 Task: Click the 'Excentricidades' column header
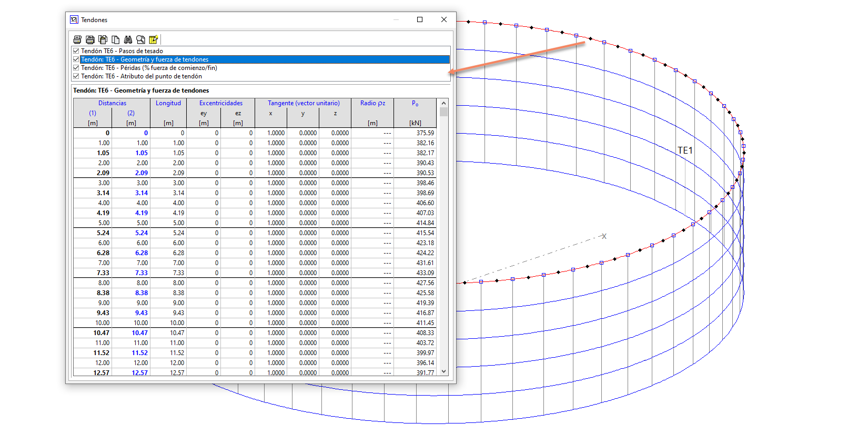[x=221, y=103]
